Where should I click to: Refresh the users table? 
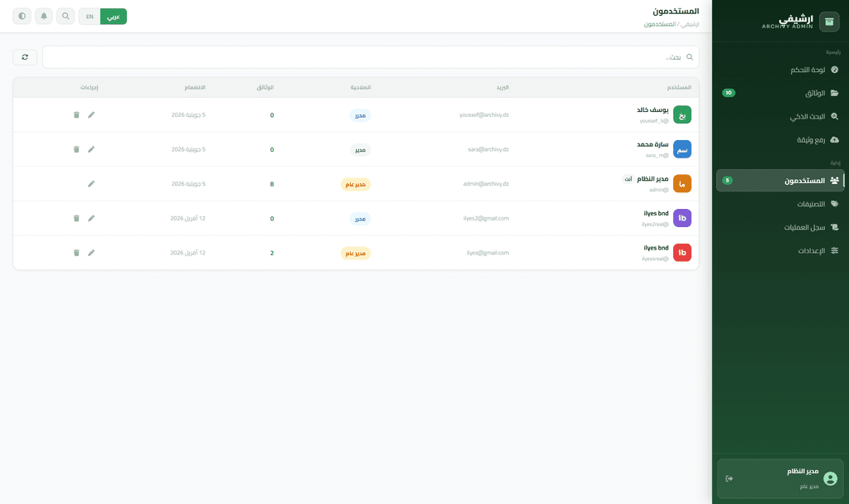25,57
